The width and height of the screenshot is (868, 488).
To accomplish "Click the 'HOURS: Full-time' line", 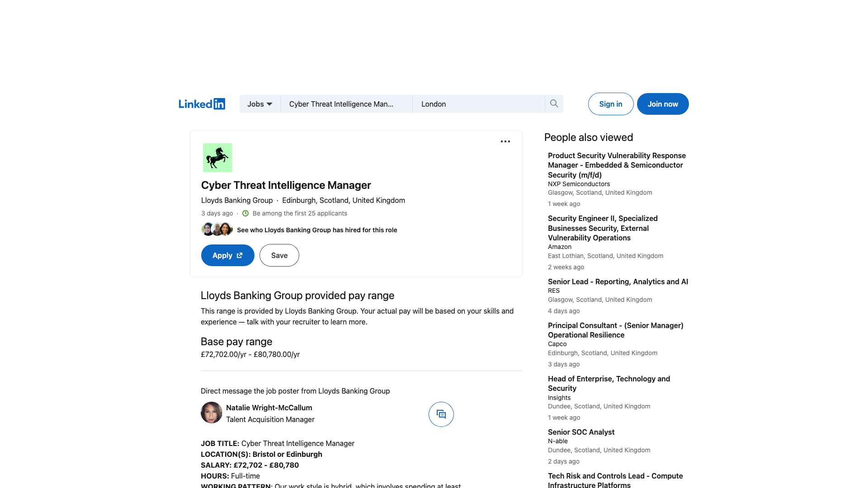I will pyautogui.click(x=230, y=476).
